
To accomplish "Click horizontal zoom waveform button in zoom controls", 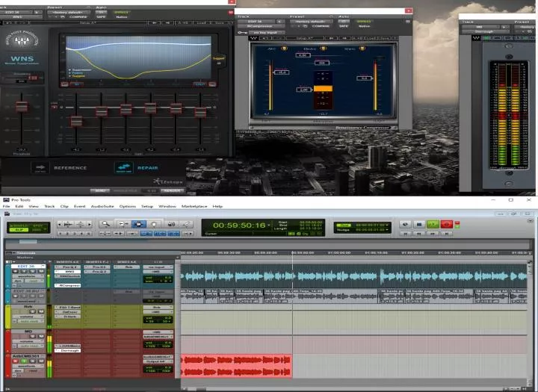I will [x=68, y=224].
